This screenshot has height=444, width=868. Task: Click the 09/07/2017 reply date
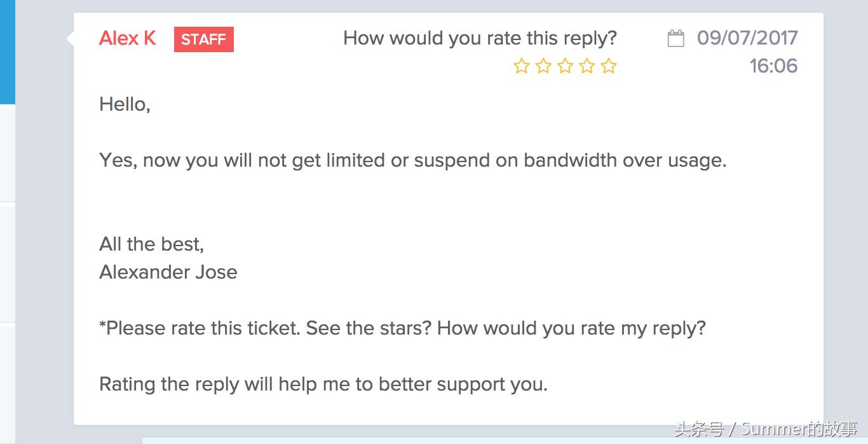click(x=747, y=38)
